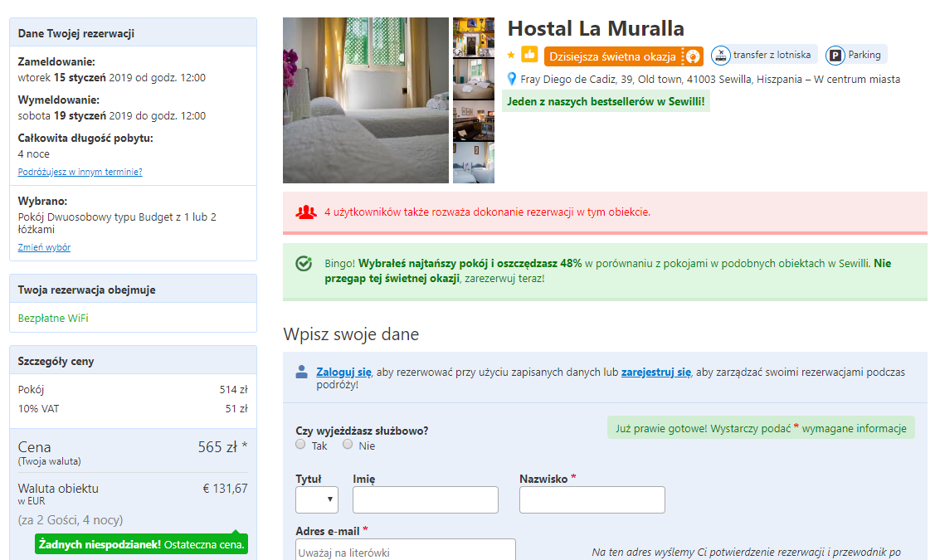The height and width of the screenshot is (560, 935).
Task: Click the yellow star rating icon
Action: tap(511, 56)
